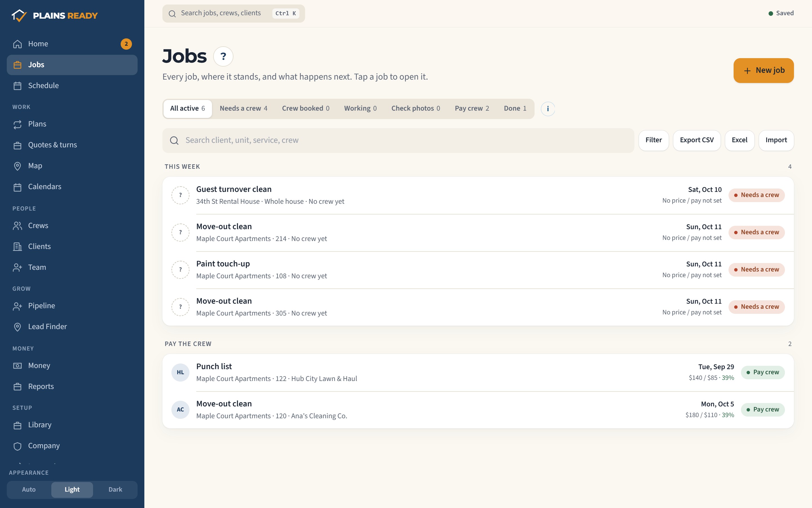Image resolution: width=812 pixels, height=508 pixels.
Task: Select the Done tab
Action: click(x=515, y=109)
